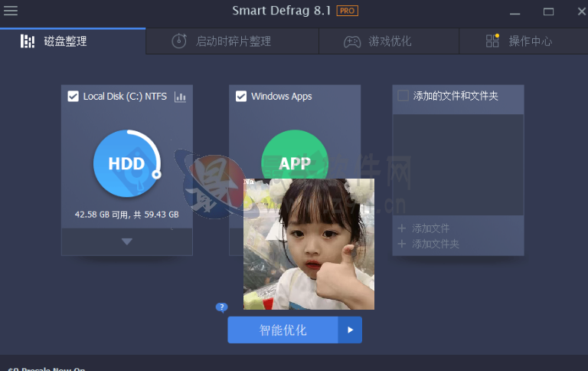The height and width of the screenshot is (371, 588).
Task: Open the blue question mark help bubble
Action: pos(221,307)
